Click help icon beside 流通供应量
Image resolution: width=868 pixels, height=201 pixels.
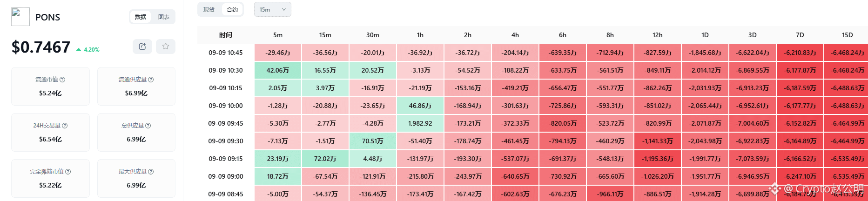[x=151, y=80]
